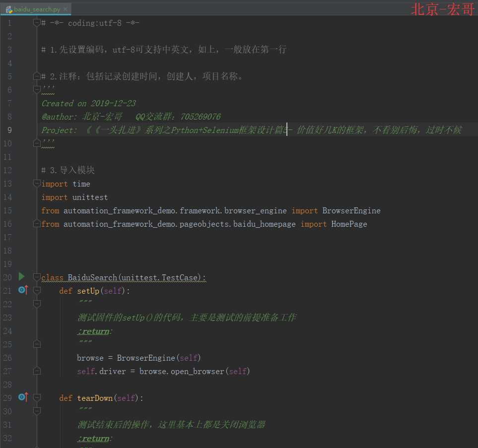Image resolution: width=478 pixels, height=448 pixels.
Task: Collapse the BaiduSearch class fold on line 20
Action: [x=37, y=277]
